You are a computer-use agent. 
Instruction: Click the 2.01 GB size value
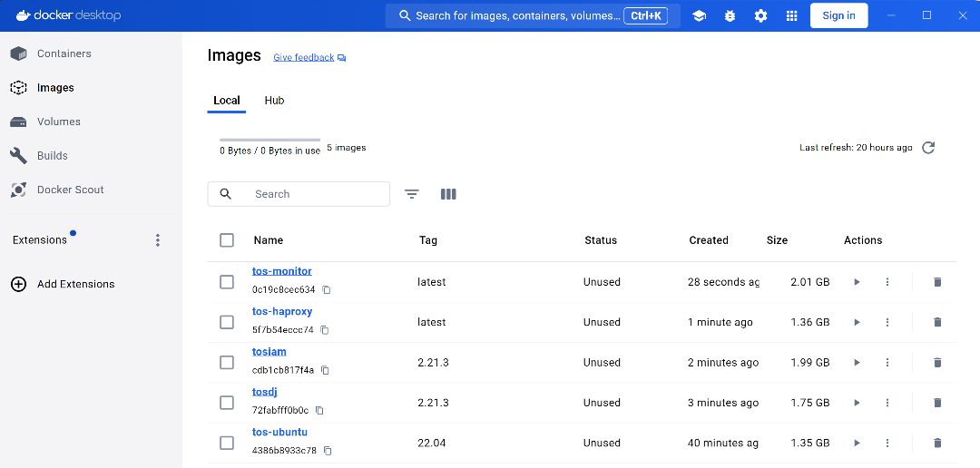[810, 282]
